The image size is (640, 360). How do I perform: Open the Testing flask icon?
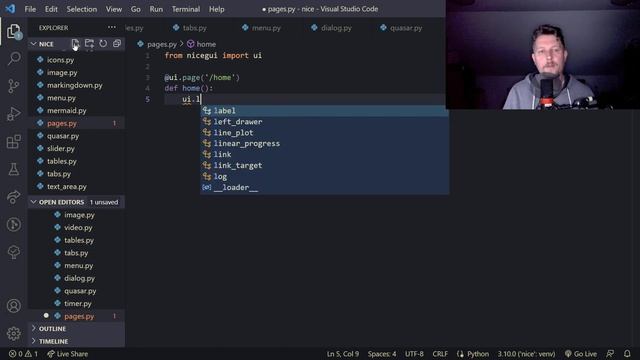[x=13, y=169]
